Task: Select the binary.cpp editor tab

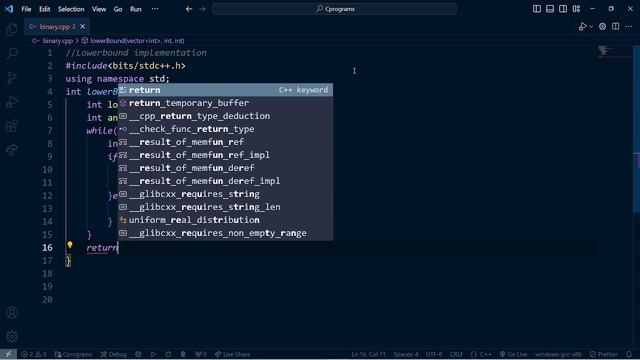Action: [57, 27]
